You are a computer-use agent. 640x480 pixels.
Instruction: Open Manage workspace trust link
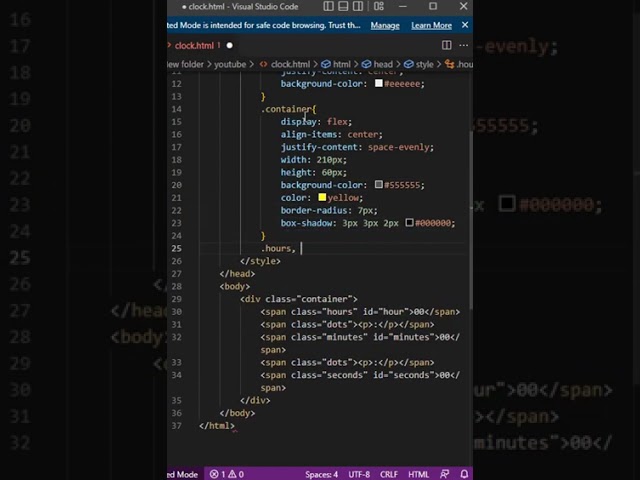click(x=385, y=25)
